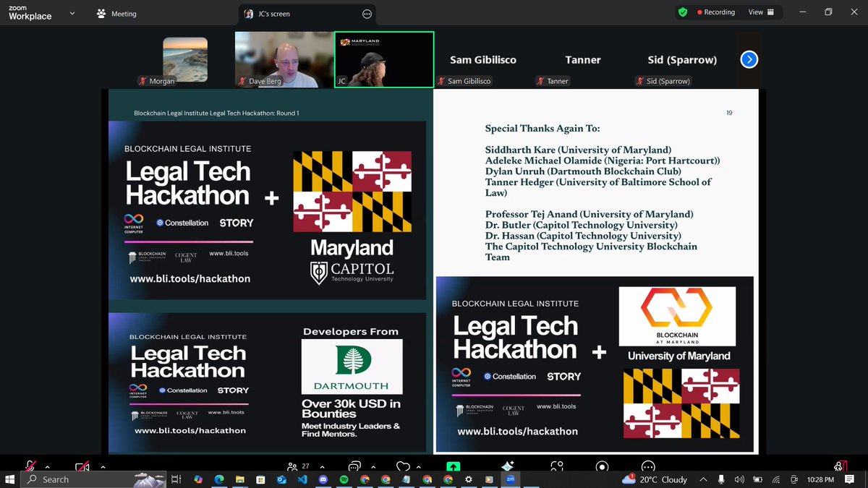Open the ellipsis options on JC's screen tab
This screenshot has width=868, height=488.
367,14
